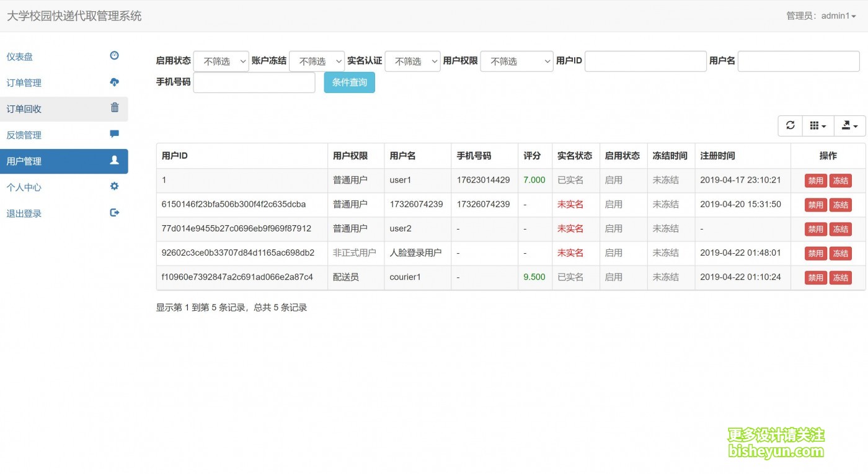The width and height of the screenshot is (868, 474).
Task: Click the logout arrow icon
Action: [x=114, y=213]
